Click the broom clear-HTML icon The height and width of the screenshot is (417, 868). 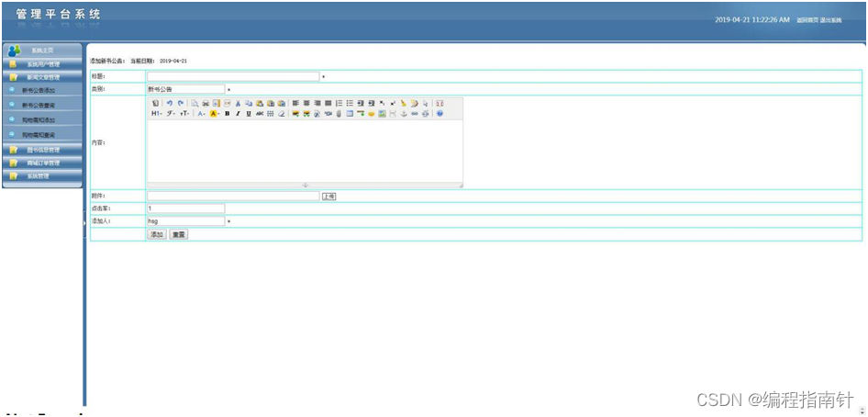click(x=404, y=103)
